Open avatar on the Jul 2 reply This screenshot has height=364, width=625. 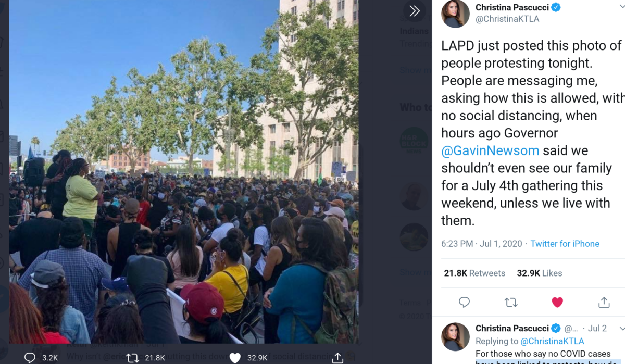(455, 336)
